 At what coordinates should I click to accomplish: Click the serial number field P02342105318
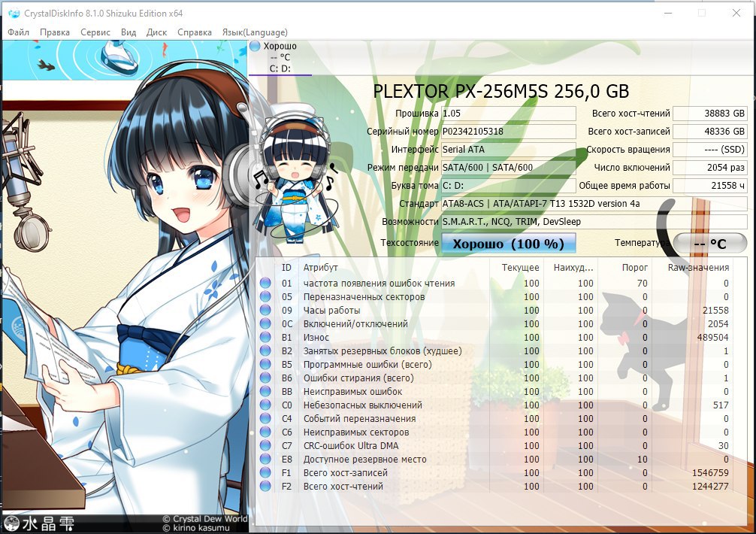[x=508, y=131]
